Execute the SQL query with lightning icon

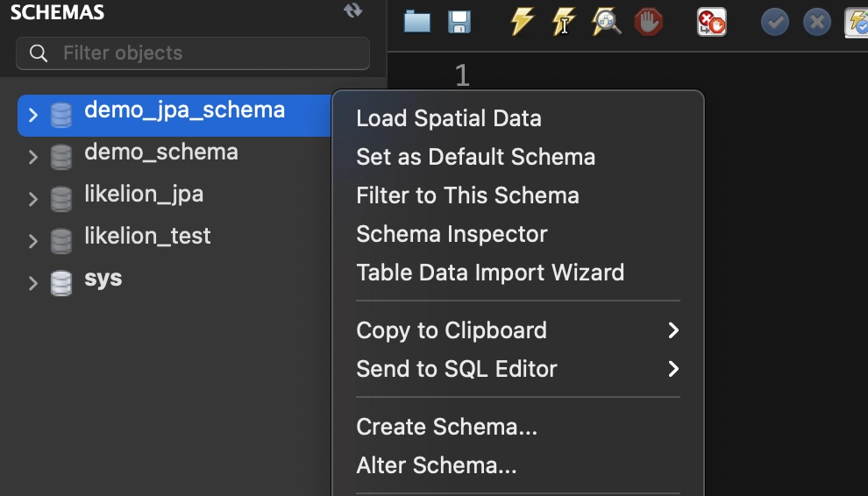click(523, 21)
